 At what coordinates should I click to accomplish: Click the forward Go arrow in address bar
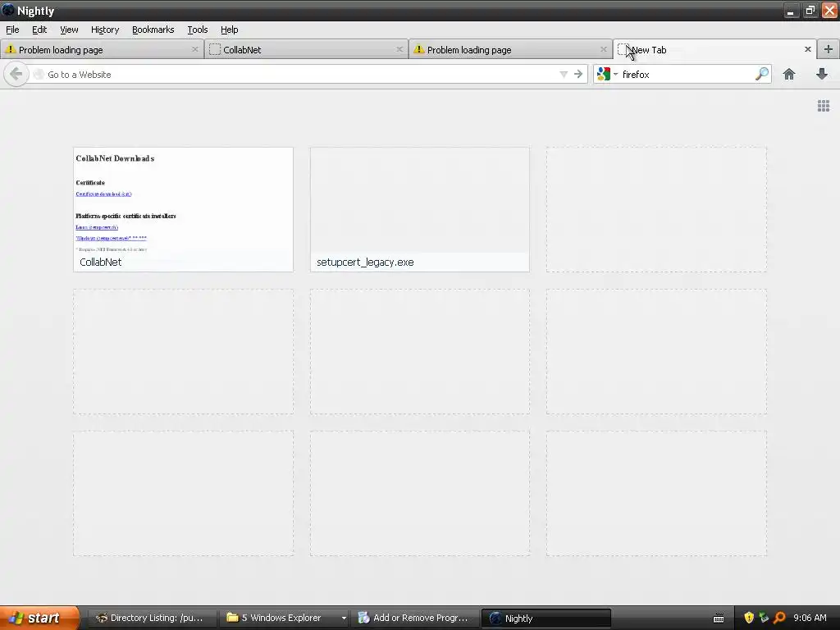(x=578, y=74)
